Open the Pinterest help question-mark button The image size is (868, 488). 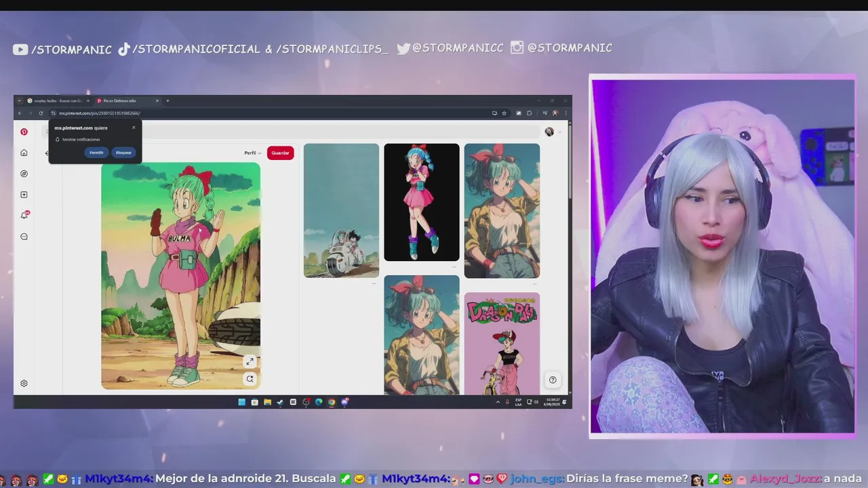(x=553, y=380)
